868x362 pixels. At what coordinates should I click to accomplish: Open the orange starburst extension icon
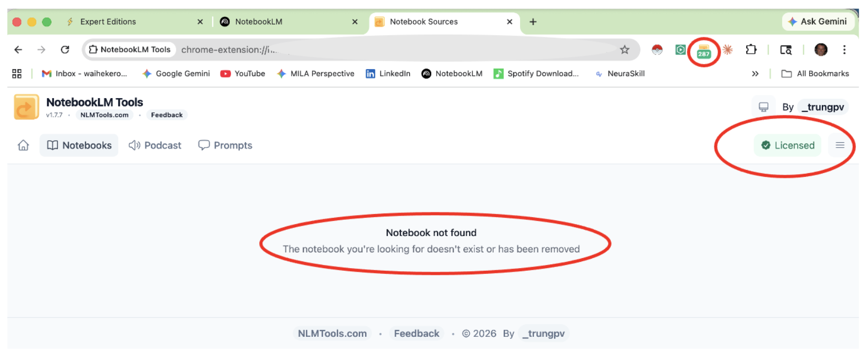[x=727, y=50]
